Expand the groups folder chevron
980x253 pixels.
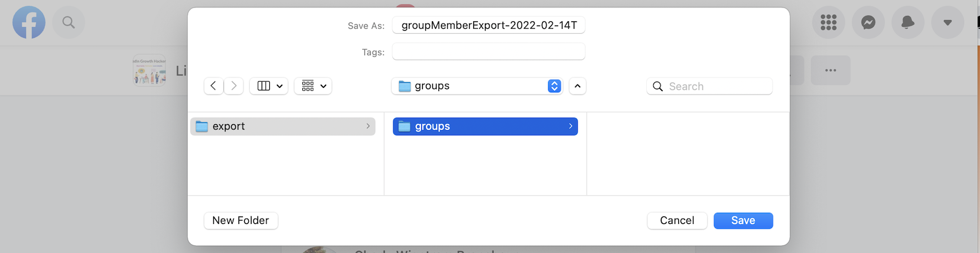(x=571, y=126)
